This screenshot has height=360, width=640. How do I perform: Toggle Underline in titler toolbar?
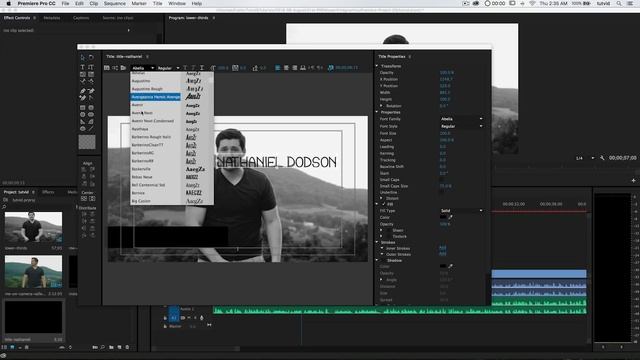tap(202, 68)
